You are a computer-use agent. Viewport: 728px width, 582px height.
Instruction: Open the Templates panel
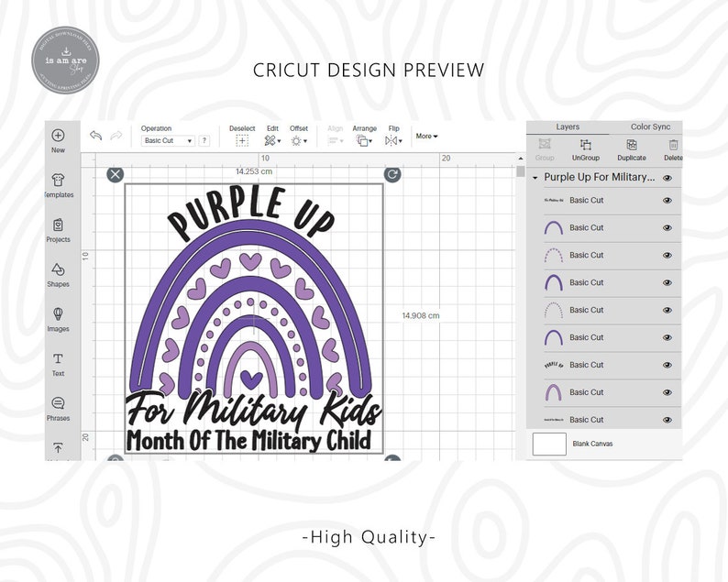pyautogui.click(x=58, y=180)
